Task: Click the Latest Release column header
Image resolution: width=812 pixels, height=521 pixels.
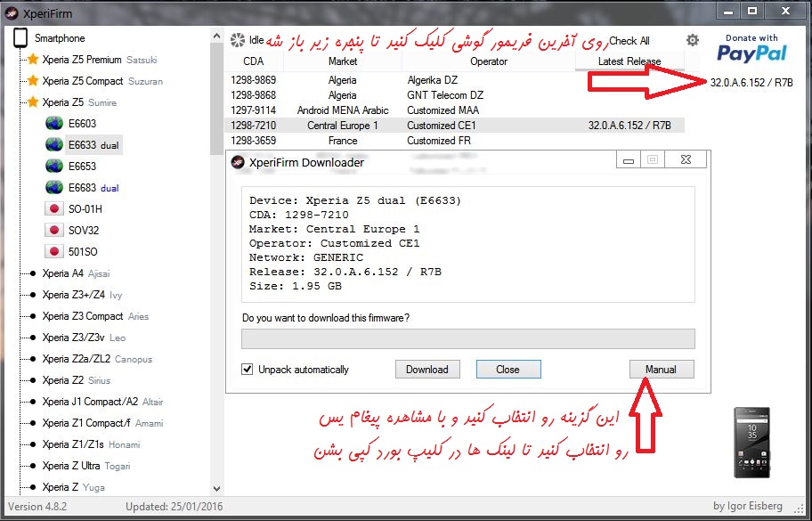Action: click(629, 61)
